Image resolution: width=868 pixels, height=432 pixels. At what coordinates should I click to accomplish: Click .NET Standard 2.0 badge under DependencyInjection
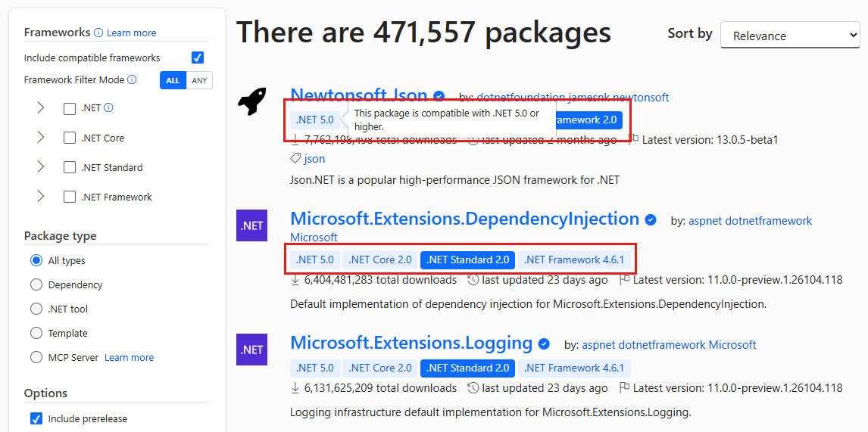[x=468, y=260]
